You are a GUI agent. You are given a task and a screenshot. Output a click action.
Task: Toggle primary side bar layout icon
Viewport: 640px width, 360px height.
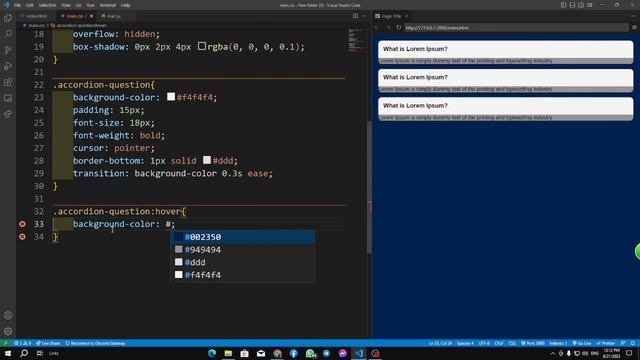pyautogui.click(x=563, y=5)
